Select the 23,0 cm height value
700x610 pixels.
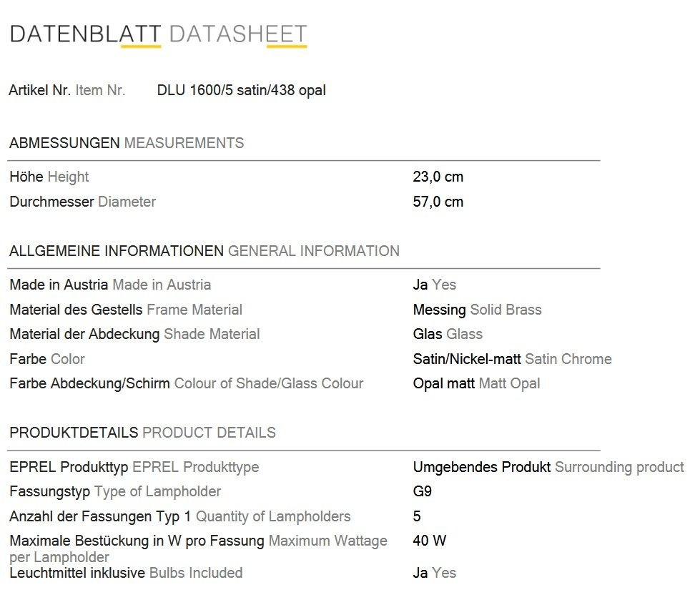(438, 177)
